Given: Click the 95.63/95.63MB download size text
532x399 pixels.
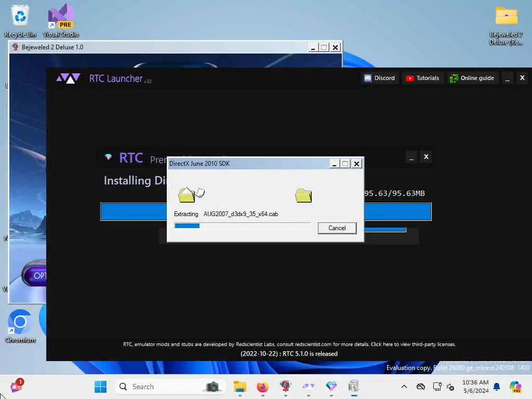Looking at the screenshot, I should pyautogui.click(x=394, y=193).
